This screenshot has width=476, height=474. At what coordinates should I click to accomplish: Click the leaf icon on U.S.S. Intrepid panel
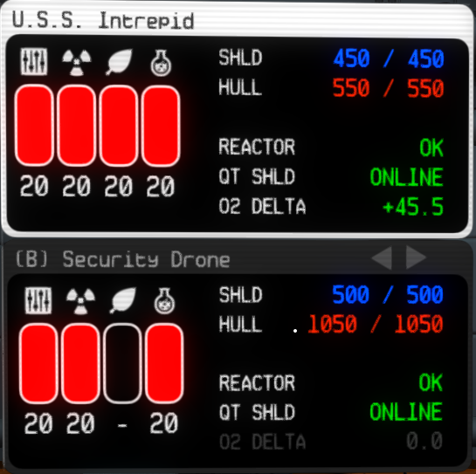coord(119,62)
